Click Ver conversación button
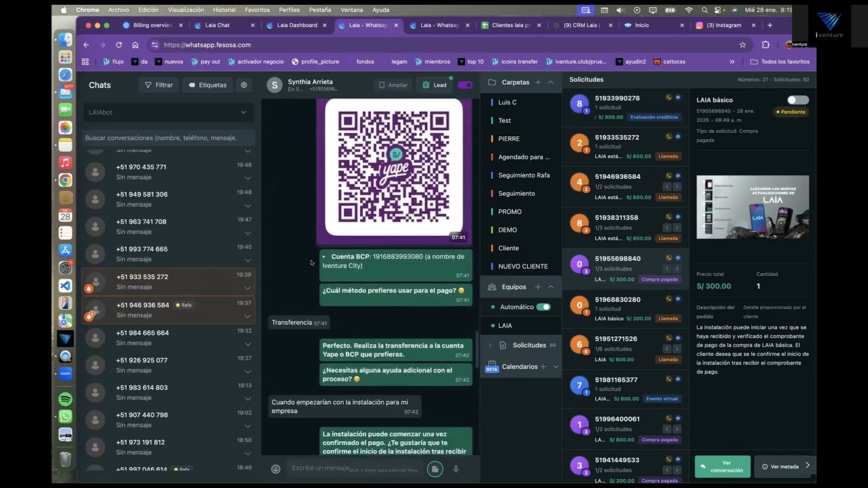Image resolution: width=868 pixels, height=488 pixels. 722,467
